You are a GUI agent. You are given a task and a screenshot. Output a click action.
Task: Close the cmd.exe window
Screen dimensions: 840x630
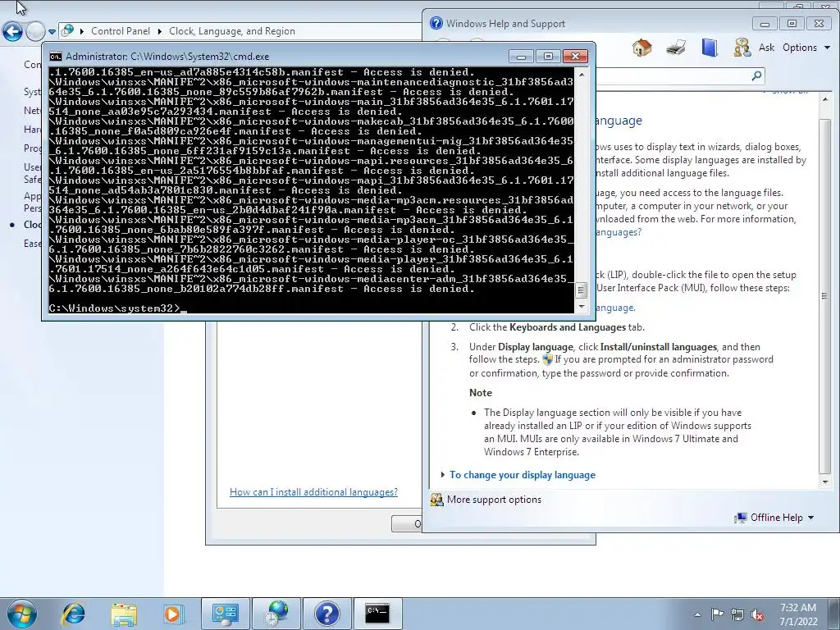[575, 57]
